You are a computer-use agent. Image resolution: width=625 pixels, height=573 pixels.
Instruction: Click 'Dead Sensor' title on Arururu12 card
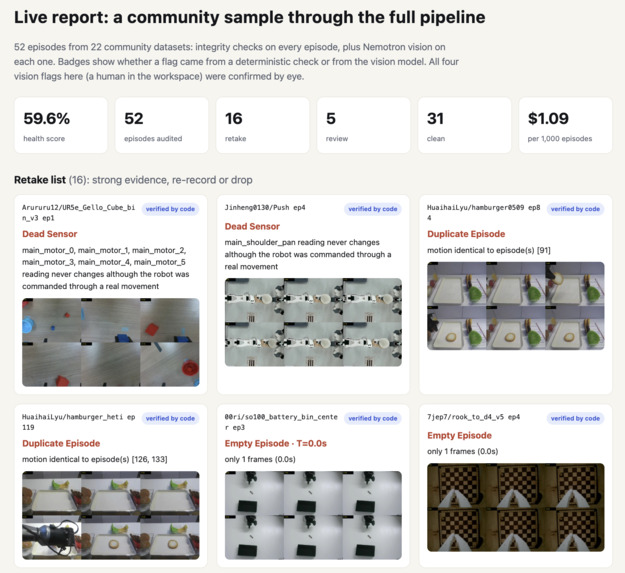point(50,234)
